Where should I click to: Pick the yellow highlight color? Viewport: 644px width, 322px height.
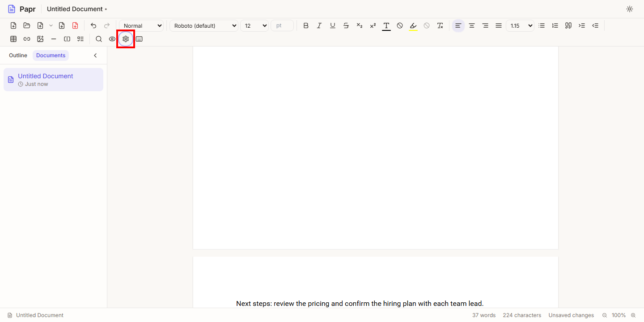click(x=413, y=25)
